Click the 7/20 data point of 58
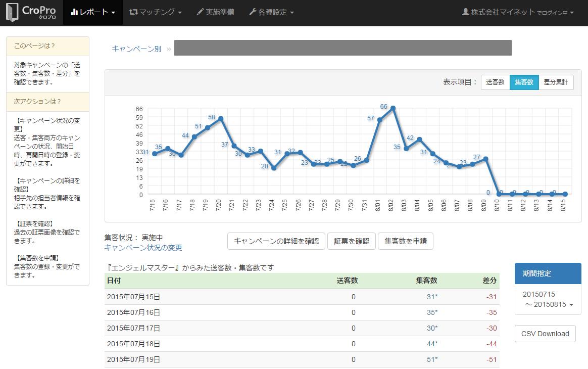This screenshot has height=369, width=588. coord(221,118)
